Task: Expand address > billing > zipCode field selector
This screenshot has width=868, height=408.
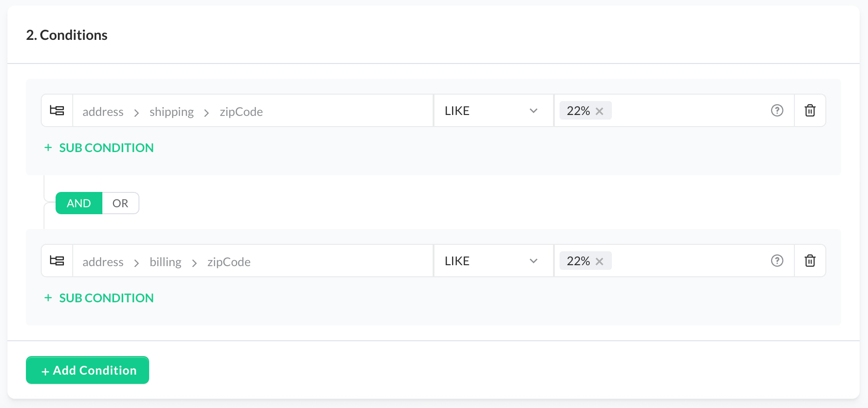Action: tap(252, 261)
